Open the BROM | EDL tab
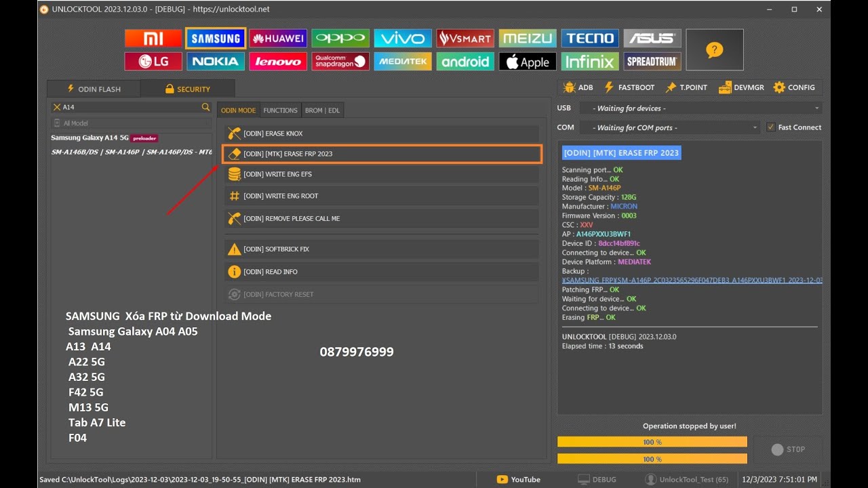868x488 pixels. click(x=323, y=110)
